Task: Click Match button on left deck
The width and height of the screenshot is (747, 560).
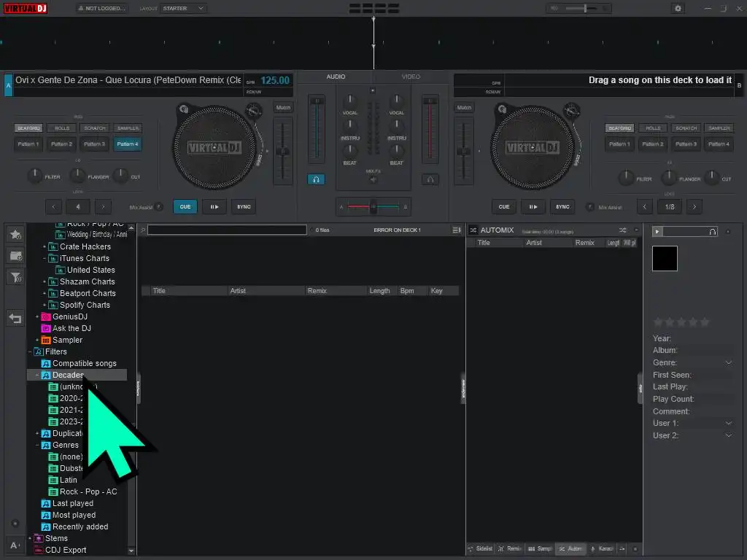Action: [283, 107]
